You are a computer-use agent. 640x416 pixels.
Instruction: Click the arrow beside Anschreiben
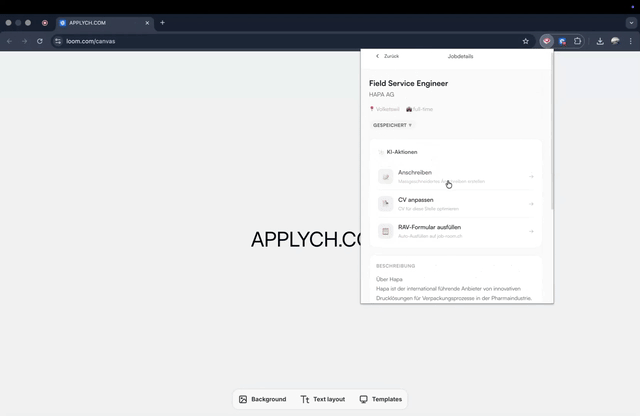point(531,177)
